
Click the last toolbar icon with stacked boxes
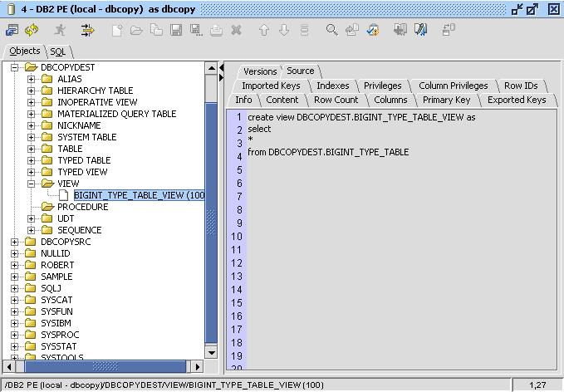(x=449, y=30)
